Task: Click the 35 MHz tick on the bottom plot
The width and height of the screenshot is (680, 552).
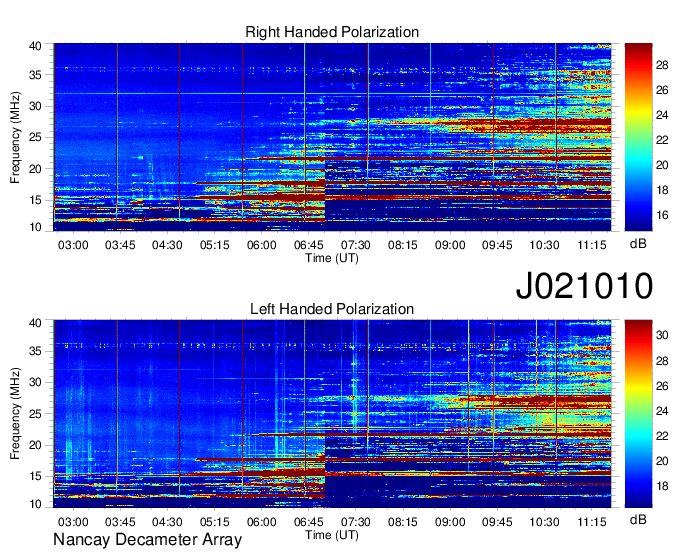Action: click(x=36, y=351)
